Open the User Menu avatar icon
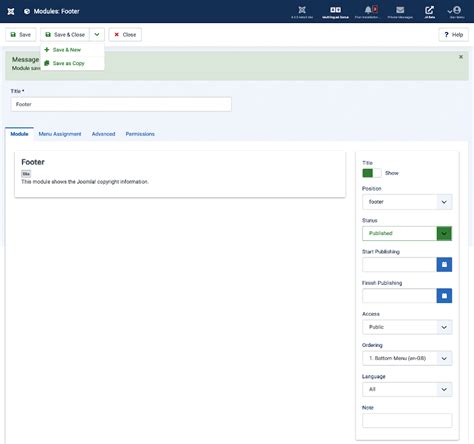 (x=457, y=12)
